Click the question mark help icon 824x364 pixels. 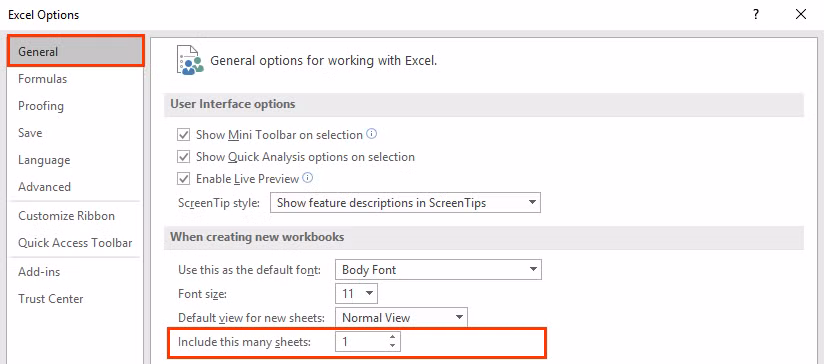[x=756, y=15]
